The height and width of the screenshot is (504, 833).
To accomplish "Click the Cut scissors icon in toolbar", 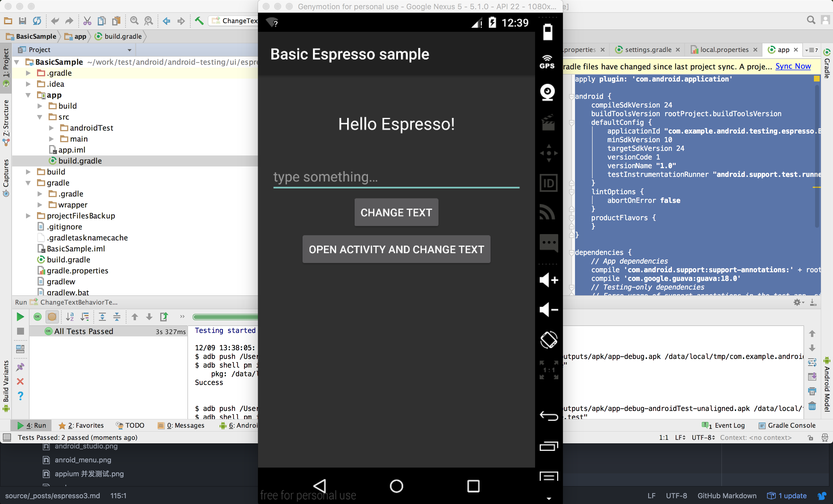I will 87,21.
